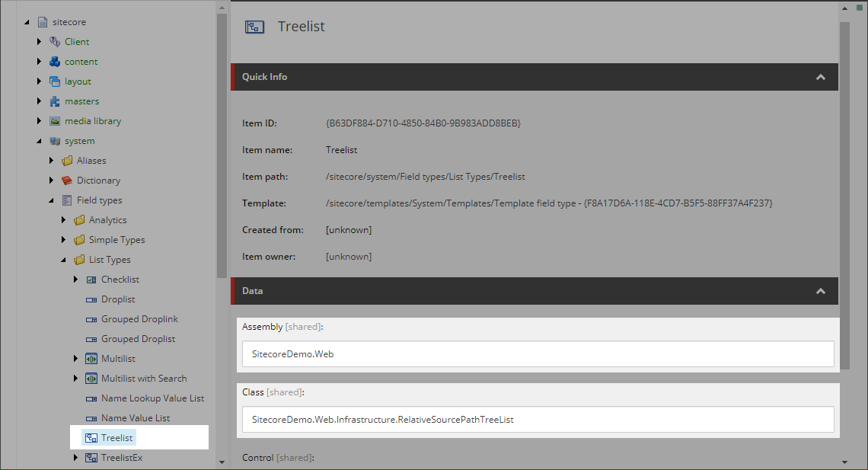The height and width of the screenshot is (470, 868).
Task: Expand the Multilist with Search arrow
Action: tap(75, 378)
